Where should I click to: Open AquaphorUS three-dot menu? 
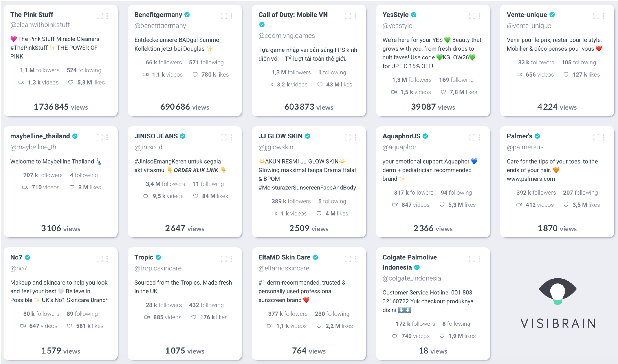coord(480,137)
